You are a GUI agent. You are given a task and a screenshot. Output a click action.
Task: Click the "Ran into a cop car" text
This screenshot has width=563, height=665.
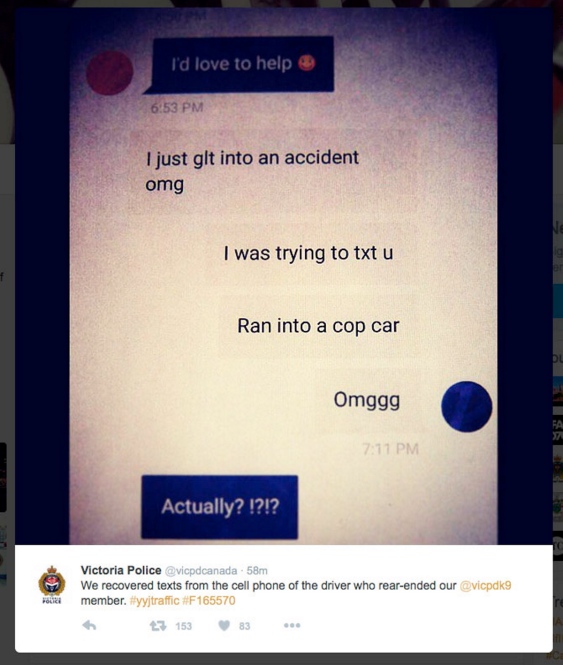318,326
